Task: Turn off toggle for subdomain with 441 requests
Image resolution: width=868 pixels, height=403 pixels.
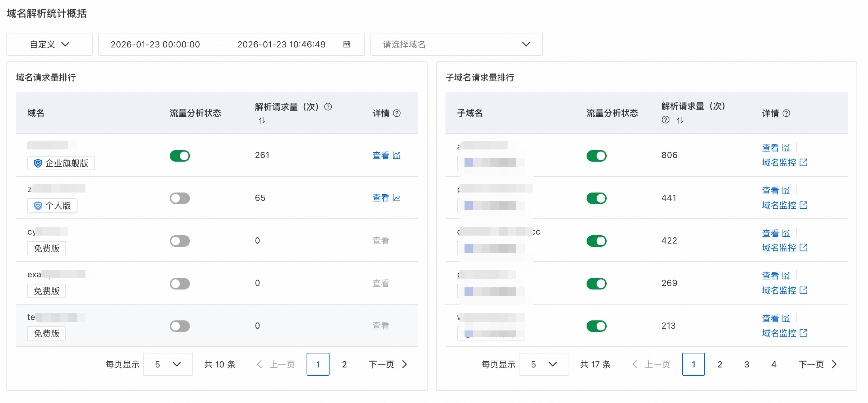Action: coord(596,198)
